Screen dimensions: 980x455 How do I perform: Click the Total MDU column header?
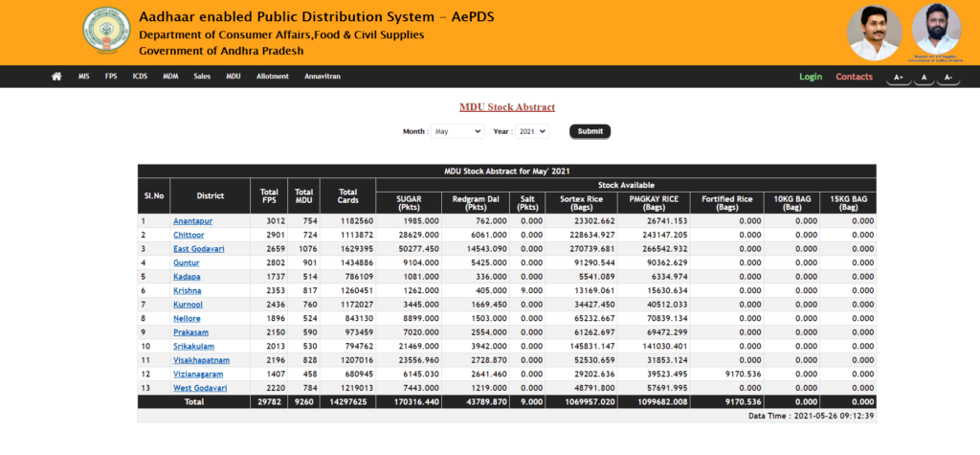point(303,196)
